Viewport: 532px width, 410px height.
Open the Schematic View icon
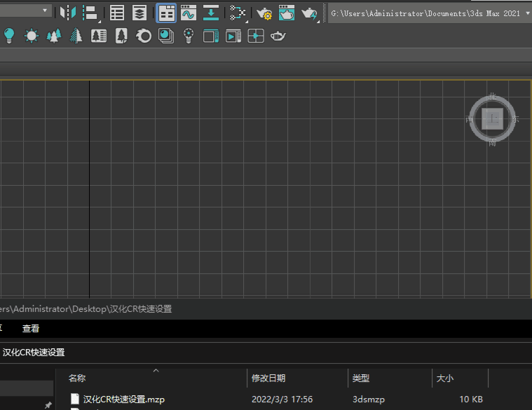[x=238, y=13]
